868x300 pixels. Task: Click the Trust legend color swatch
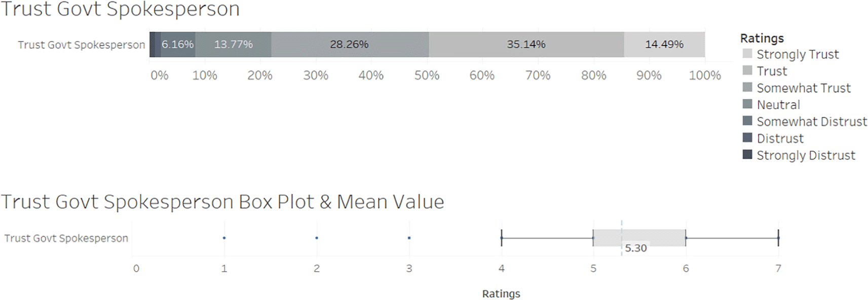(x=747, y=70)
